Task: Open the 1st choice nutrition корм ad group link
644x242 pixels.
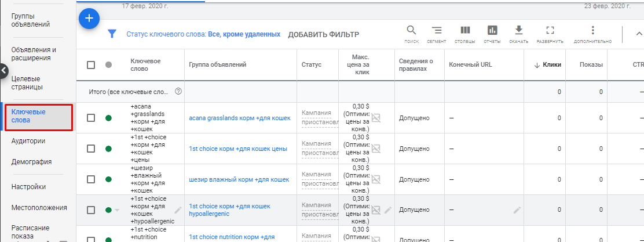Action: point(232,237)
